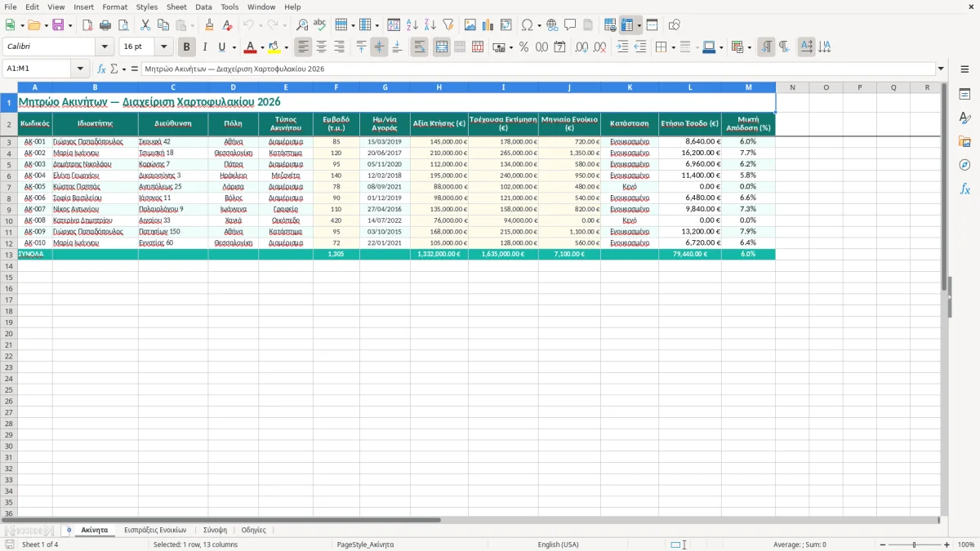Open Find & Replace tool
The height and width of the screenshot is (551, 980).
(302, 25)
